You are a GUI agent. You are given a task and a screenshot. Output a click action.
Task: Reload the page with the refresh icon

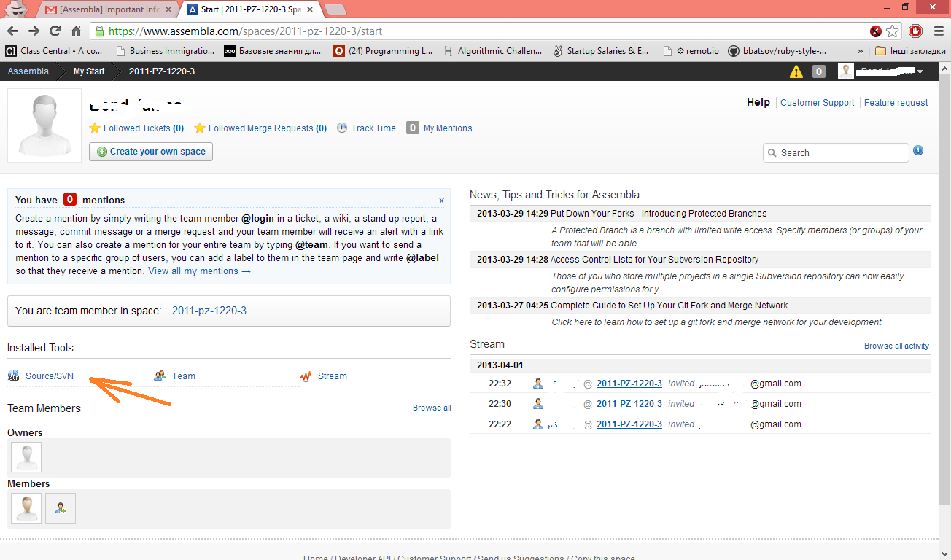point(55,31)
